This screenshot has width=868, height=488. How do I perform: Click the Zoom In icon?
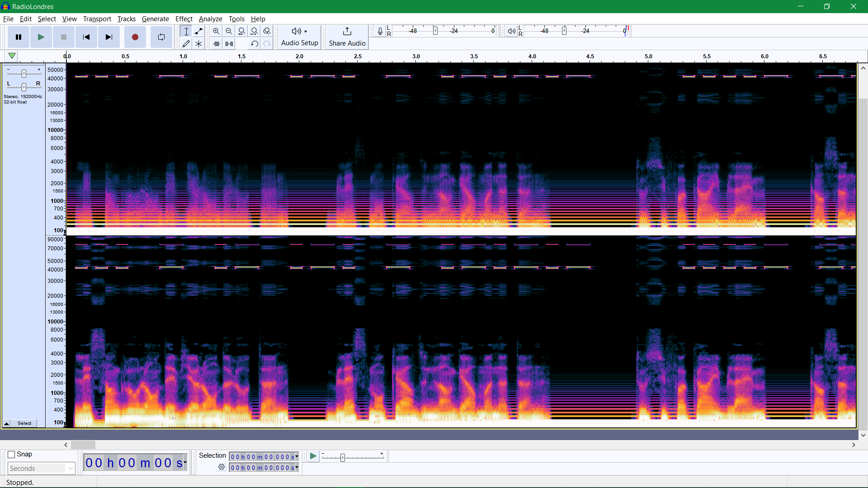coord(217,31)
